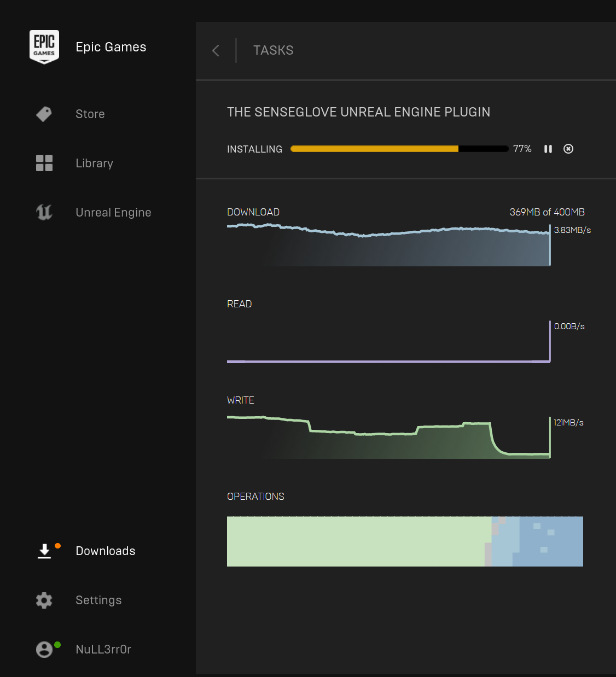
Task: Click THE SENSEGLOVE UNREAL ENGINE PLUGIN title
Action: 359,112
